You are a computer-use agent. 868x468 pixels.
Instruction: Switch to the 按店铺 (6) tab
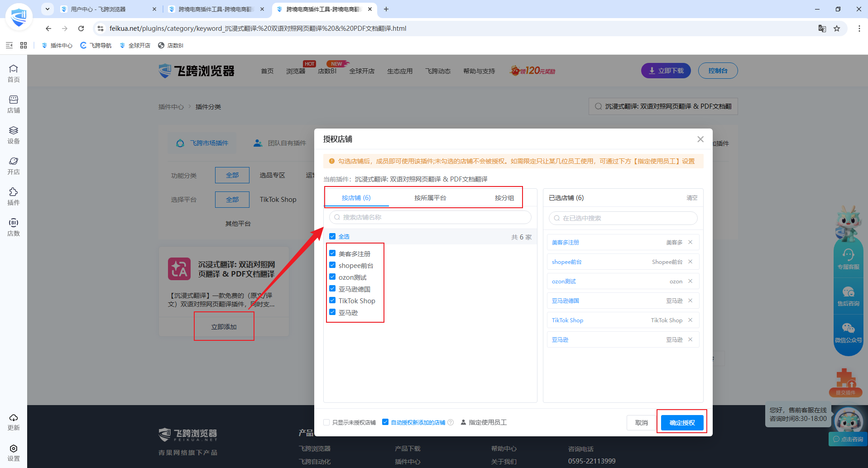(356, 198)
